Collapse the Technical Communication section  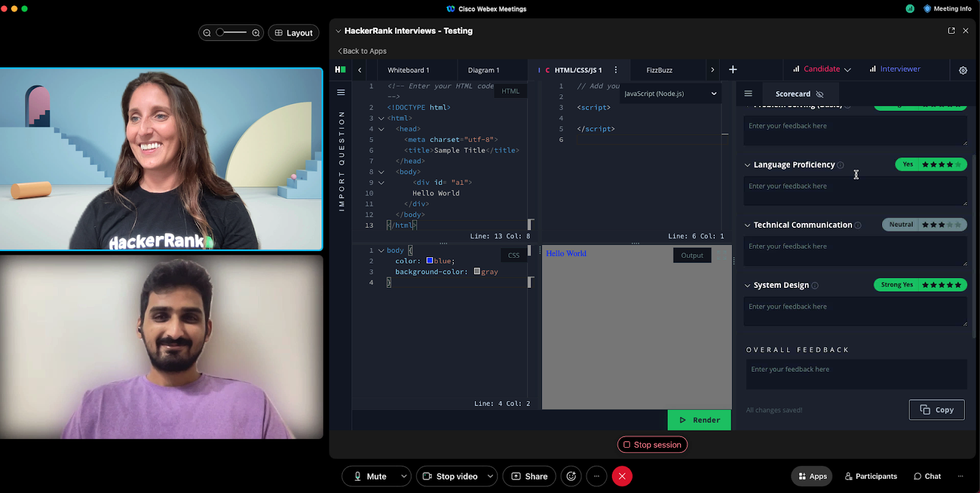click(x=747, y=225)
